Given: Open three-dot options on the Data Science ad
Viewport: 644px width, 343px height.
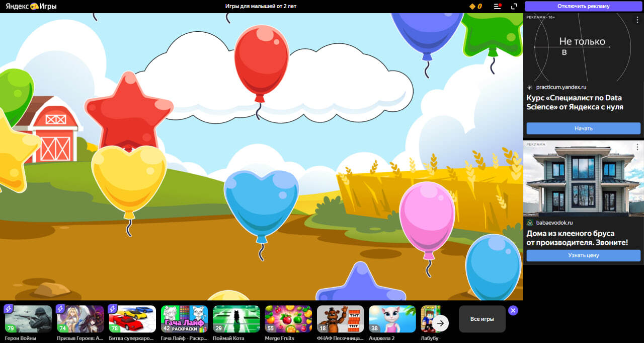Looking at the screenshot, I should click(x=637, y=20).
